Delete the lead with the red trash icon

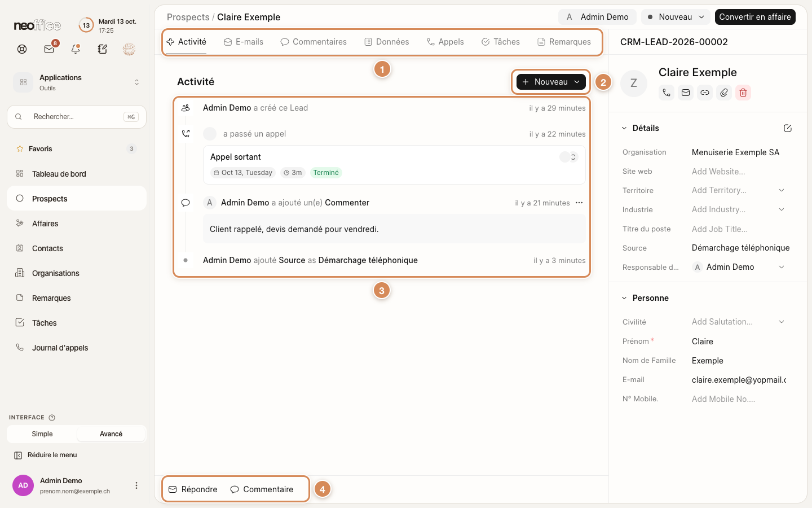point(743,93)
